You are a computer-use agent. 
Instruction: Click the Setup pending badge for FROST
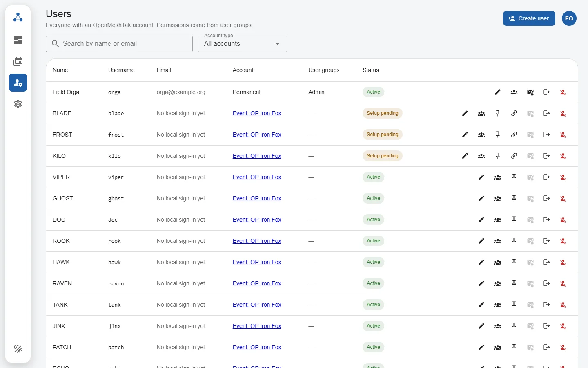[x=383, y=135]
